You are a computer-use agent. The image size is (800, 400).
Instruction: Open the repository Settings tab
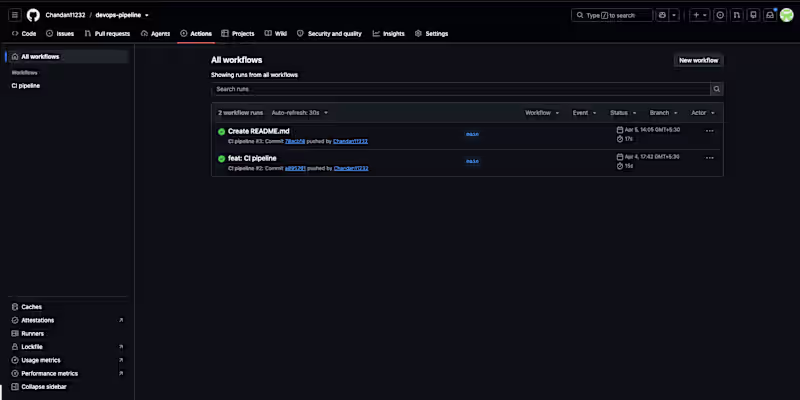coord(432,34)
